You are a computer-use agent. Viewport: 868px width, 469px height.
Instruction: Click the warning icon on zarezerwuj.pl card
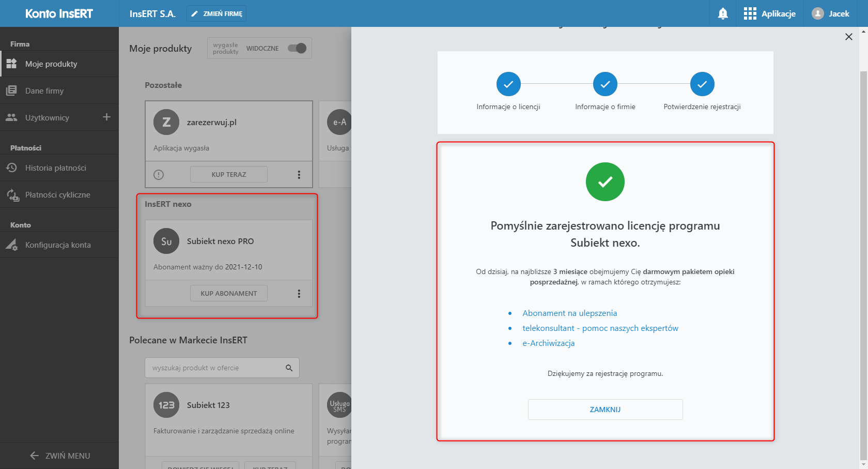[159, 175]
